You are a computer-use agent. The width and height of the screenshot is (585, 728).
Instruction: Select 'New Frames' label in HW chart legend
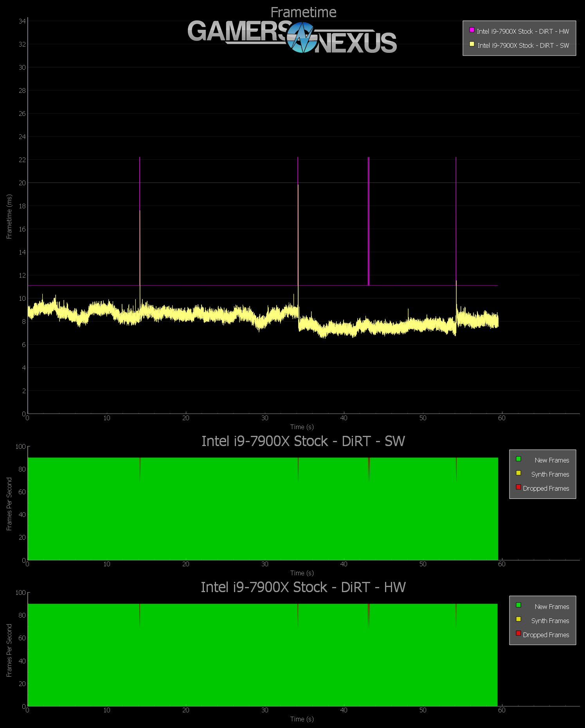tap(552, 607)
